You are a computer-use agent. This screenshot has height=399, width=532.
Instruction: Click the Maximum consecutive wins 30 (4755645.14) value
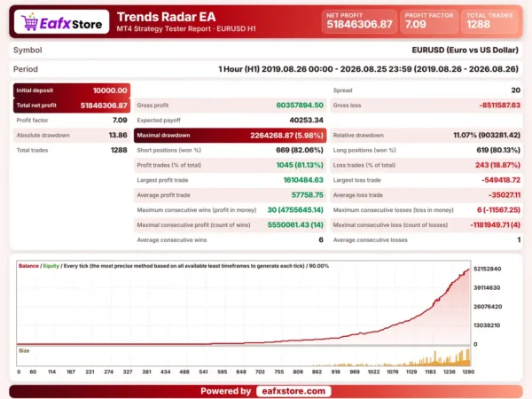click(x=295, y=210)
